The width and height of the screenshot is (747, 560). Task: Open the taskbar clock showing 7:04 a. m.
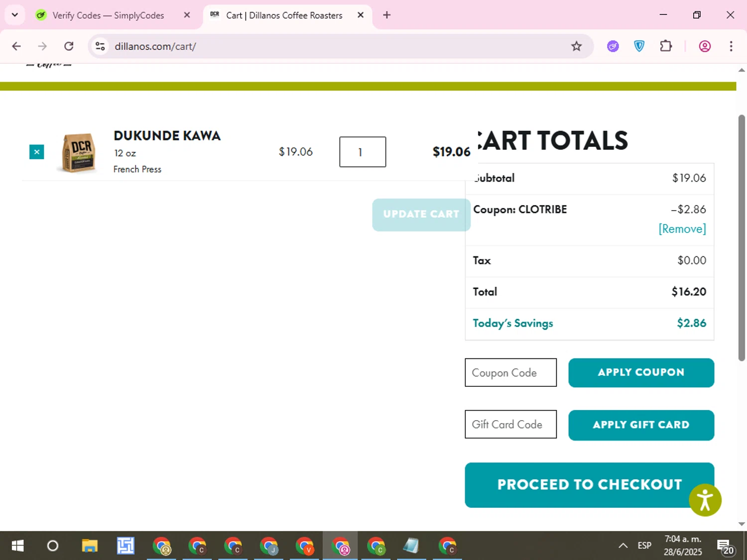point(683,546)
